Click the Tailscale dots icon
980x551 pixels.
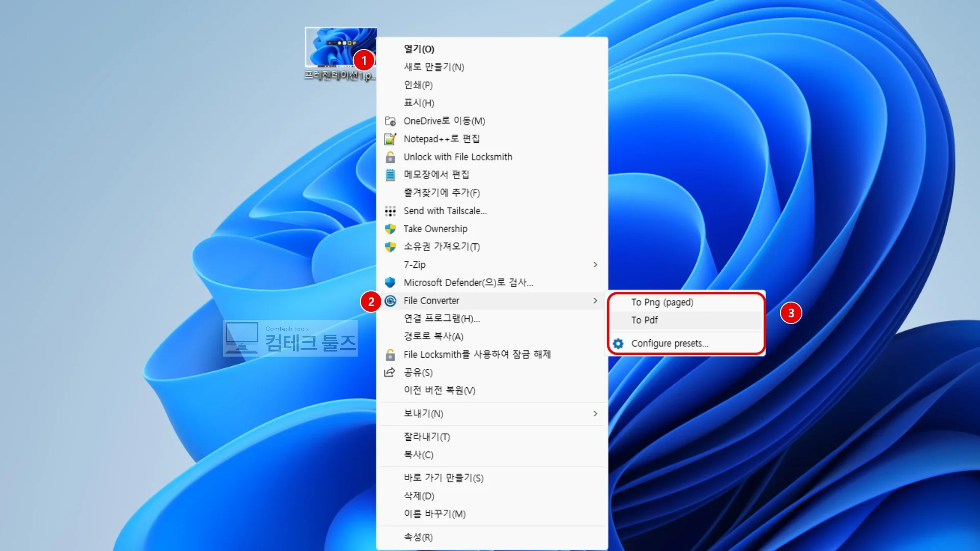(390, 211)
